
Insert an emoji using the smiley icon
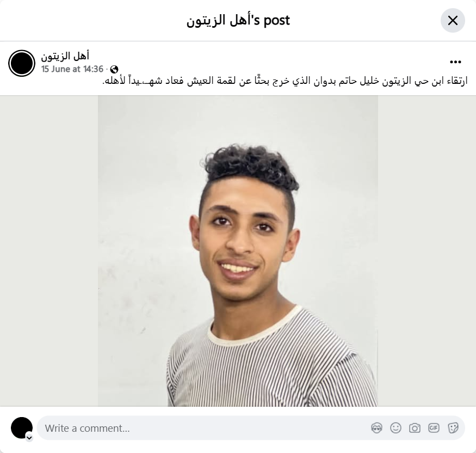click(395, 428)
